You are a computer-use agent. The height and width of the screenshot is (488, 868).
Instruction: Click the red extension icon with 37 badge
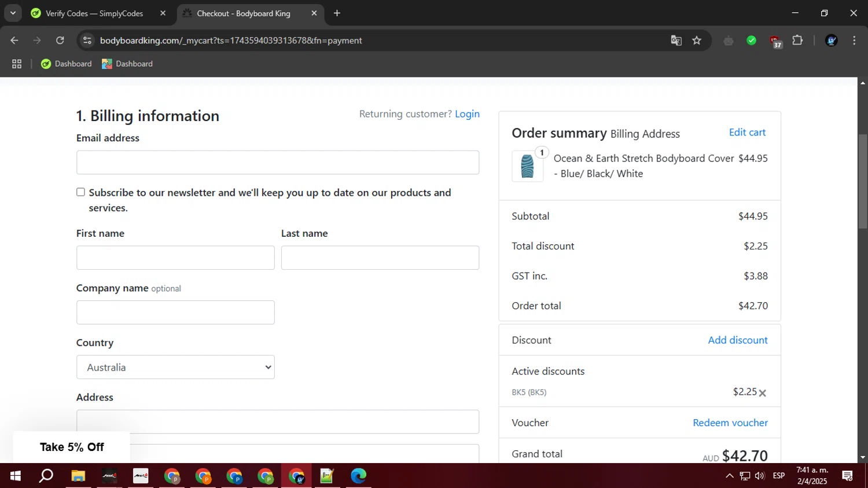[775, 41]
